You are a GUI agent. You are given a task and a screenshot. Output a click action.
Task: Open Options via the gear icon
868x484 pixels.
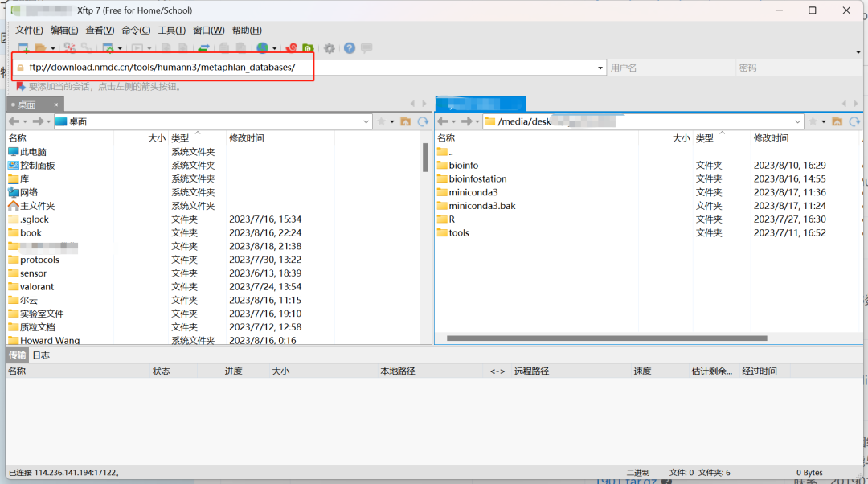330,48
